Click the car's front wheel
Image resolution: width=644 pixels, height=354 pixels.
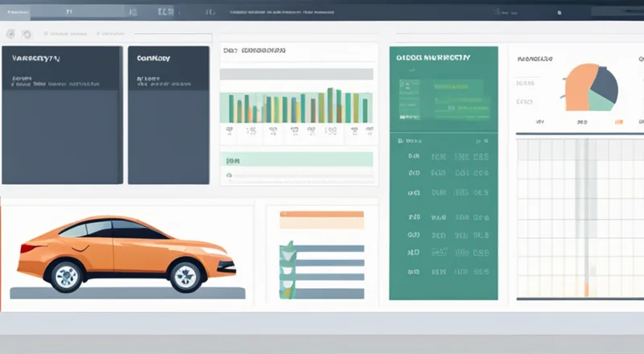(x=185, y=275)
